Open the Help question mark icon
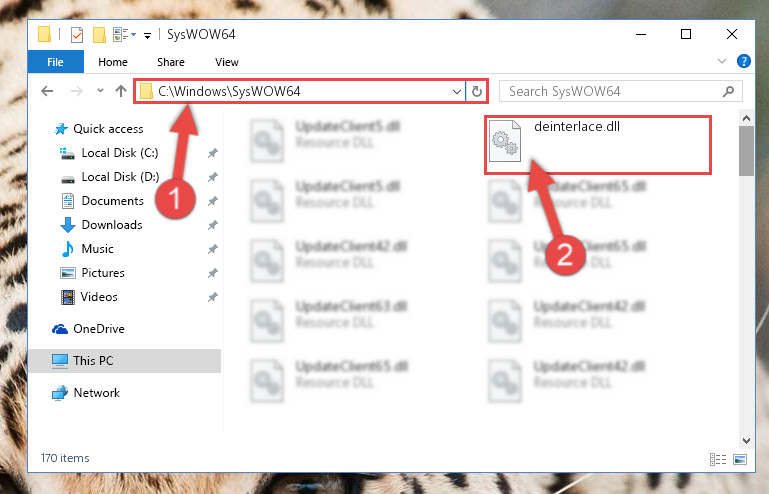The height and width of the screenshot is (494, 769). (x=743, y=61)
